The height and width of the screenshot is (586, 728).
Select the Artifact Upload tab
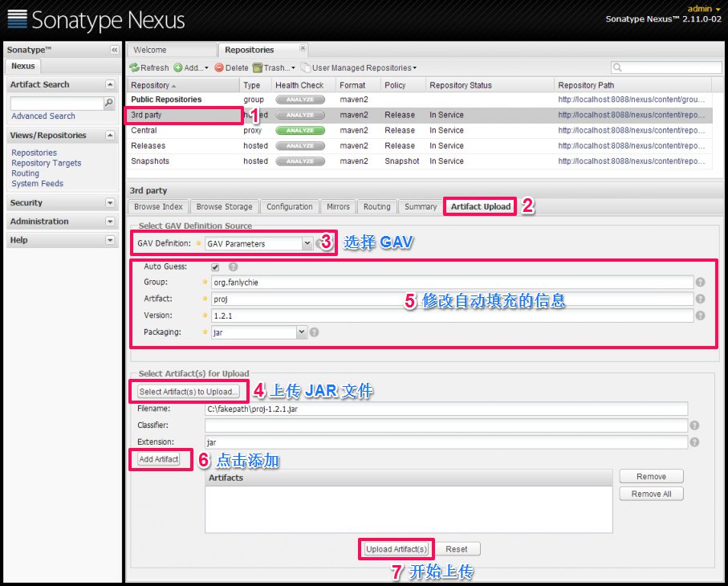coord(481,206)
